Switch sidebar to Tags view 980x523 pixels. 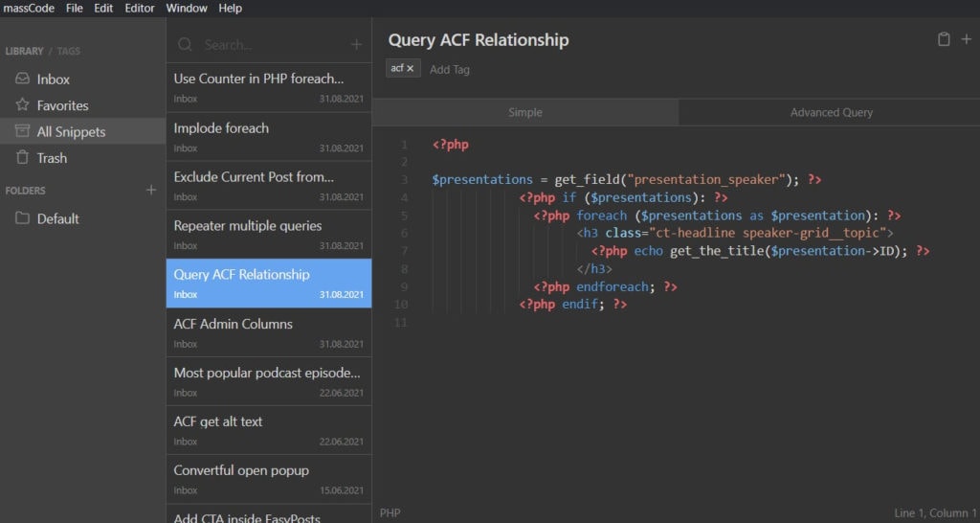coord(69,51)
